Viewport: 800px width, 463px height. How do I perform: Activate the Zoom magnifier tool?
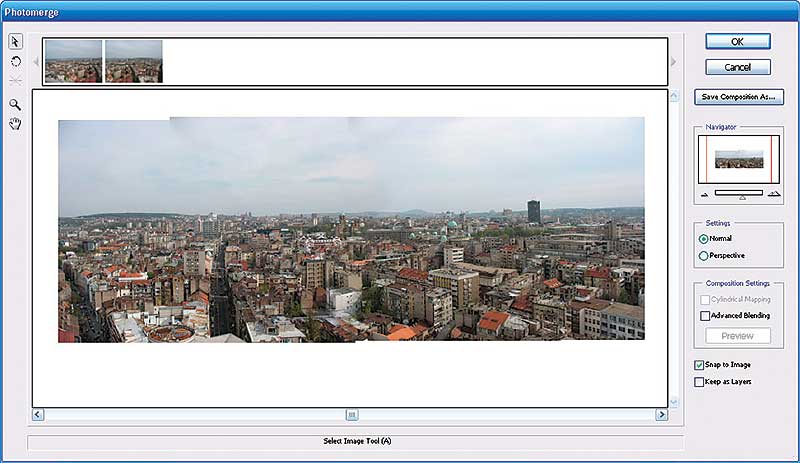(x=15, y=105)
